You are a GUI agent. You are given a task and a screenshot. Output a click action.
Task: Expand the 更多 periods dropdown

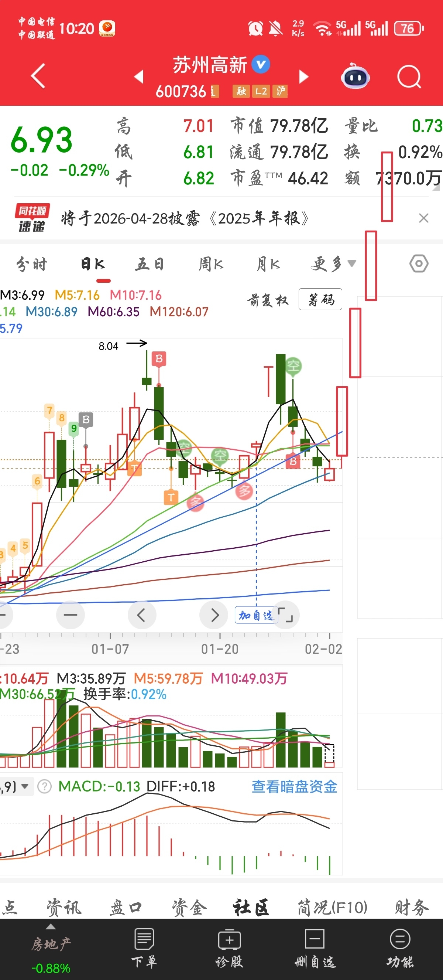pyautogui.click(x=333, y=263)
